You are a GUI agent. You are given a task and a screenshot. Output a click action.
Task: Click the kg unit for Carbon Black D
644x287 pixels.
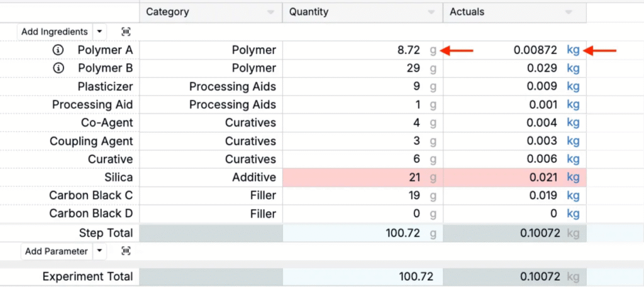point(573,214)
